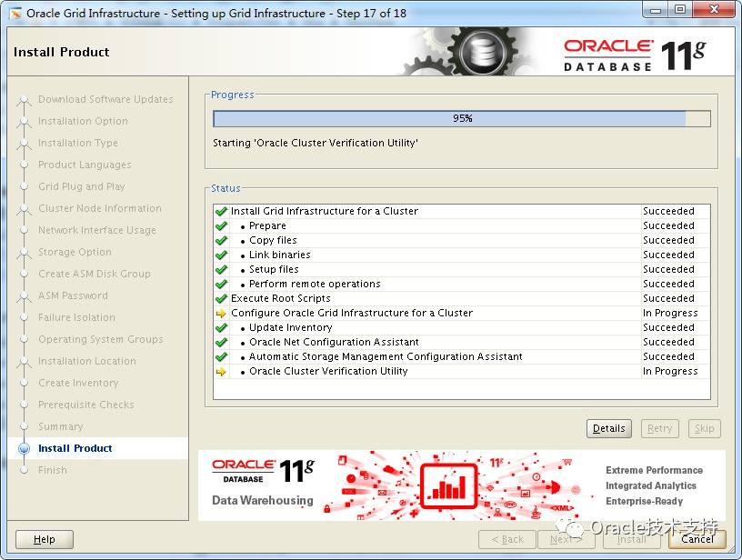This screenshot has width=742, height=560.
Task: Click the Cancel button
Action: 697,539
